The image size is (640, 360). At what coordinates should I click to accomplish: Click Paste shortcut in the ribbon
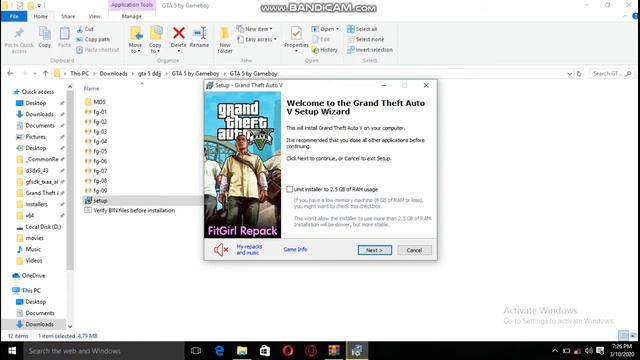point(98,50)
